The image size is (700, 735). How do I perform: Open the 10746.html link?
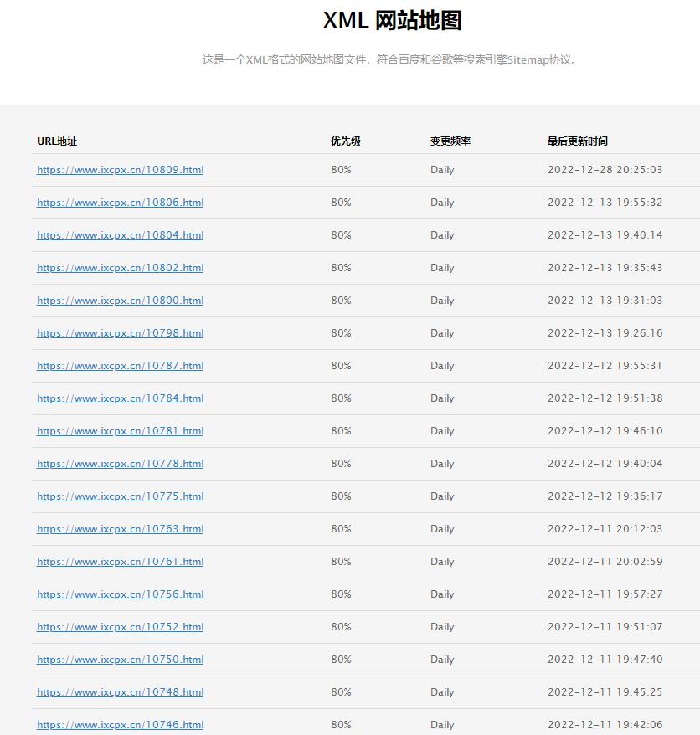[120, 725]
